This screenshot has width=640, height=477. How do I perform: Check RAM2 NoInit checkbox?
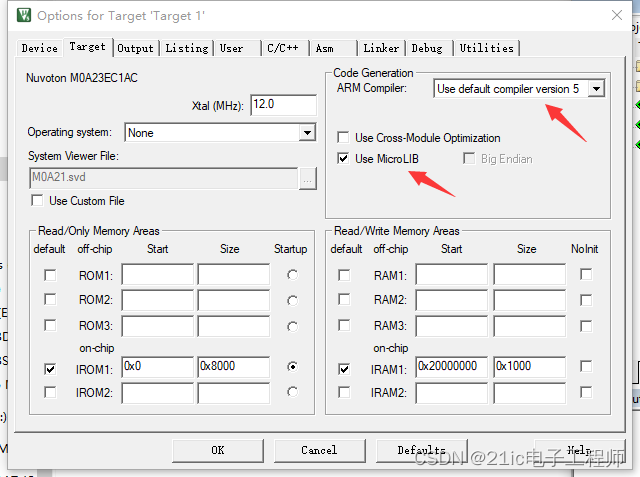[x=586, y=300]
